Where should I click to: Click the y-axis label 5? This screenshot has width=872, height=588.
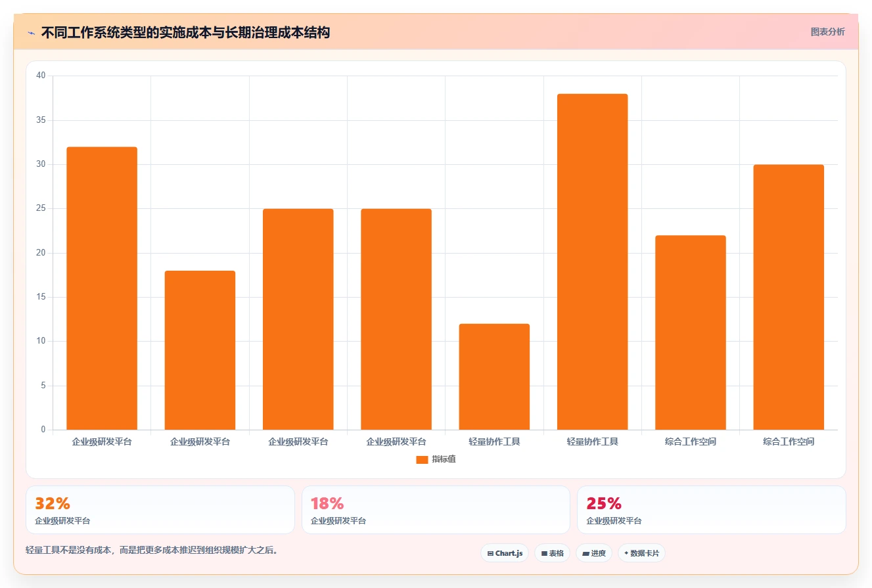coord(43,386)
